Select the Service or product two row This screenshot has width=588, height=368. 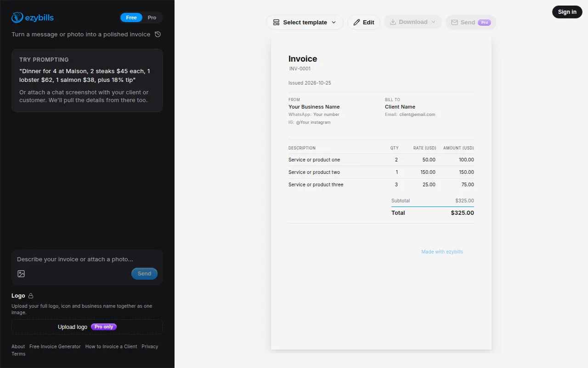(381, 172)
